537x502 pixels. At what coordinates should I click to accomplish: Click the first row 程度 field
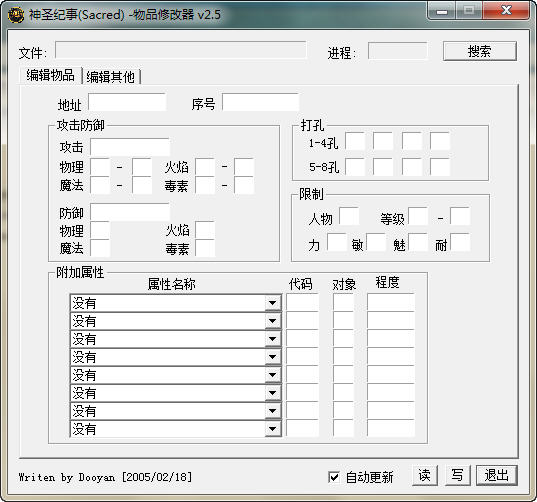tap(391, 302)
